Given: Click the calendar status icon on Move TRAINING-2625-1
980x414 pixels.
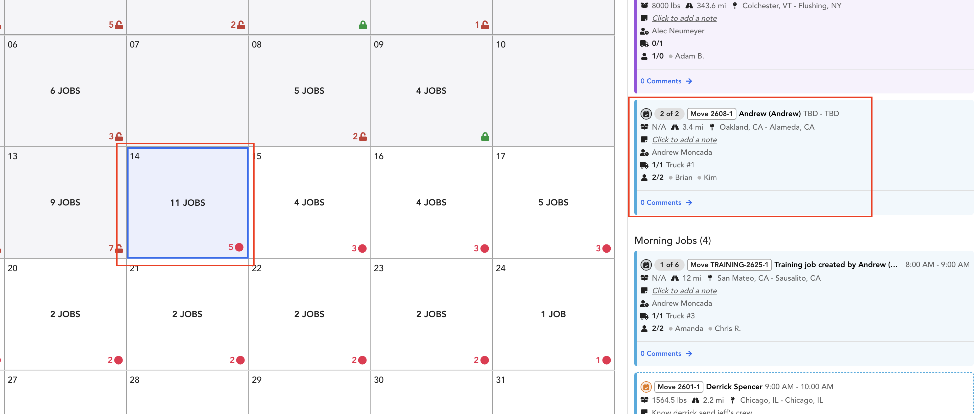Looking at the screenshot, I should pyautogui.click(x=646, y=265).
